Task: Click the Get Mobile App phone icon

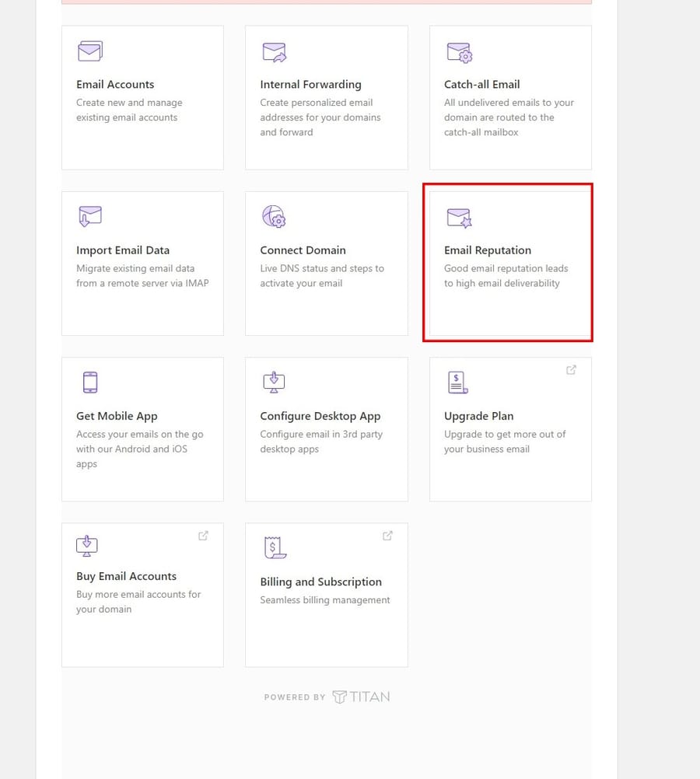Action: coord(90,383)
